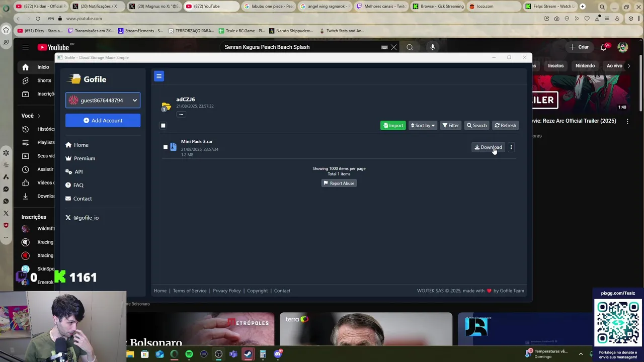Click the browser address bar showing www.youtube.com
Screen dimensions: 644x362
(84, 19)
